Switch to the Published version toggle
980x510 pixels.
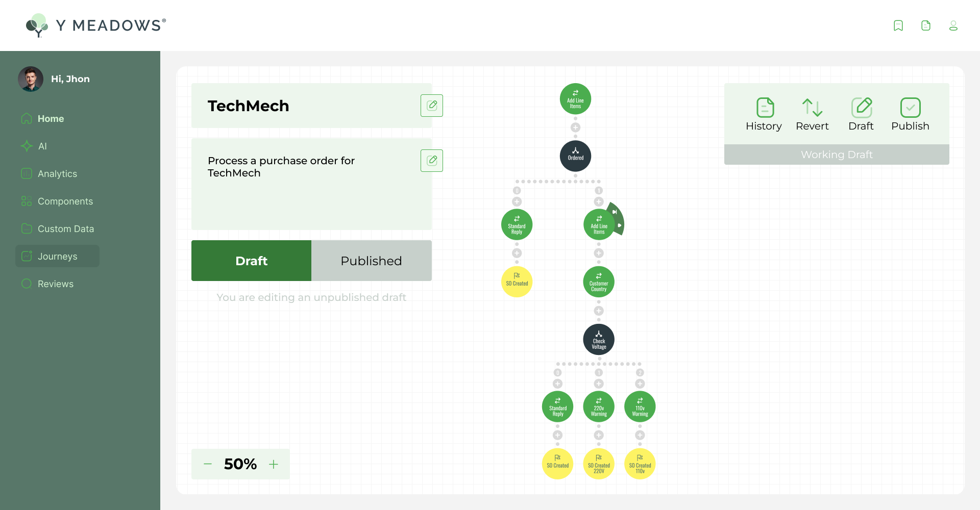click(x=371, y=261)
